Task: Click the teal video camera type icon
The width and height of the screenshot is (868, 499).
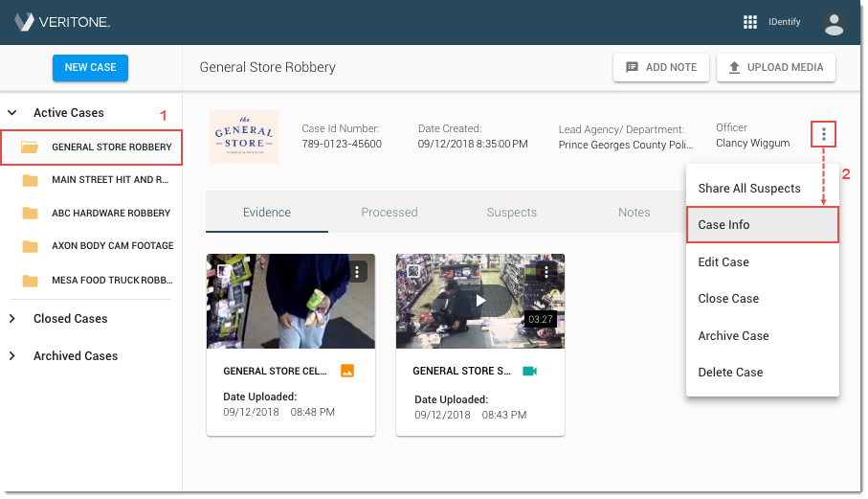Action: pos(530,371)
